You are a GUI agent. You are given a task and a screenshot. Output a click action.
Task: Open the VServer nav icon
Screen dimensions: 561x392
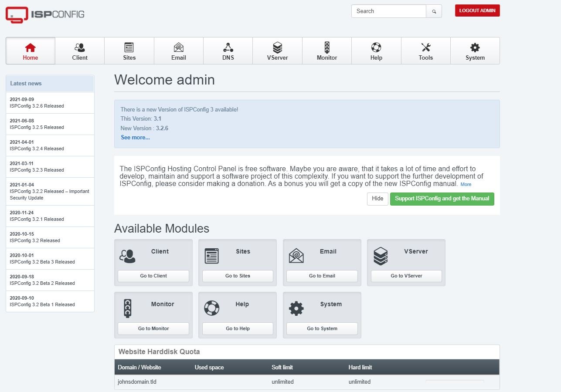277,47
